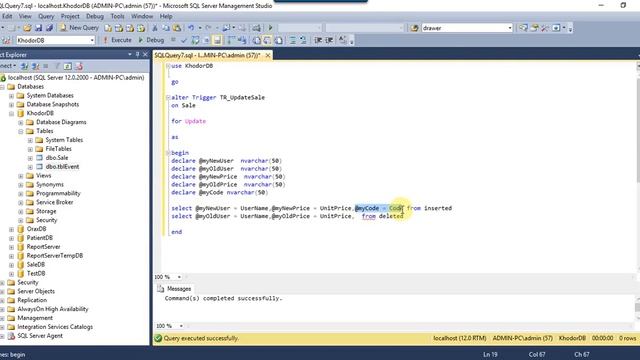
Task: Expand the dbo.Sale table node
Action: [x=30, y=158]
